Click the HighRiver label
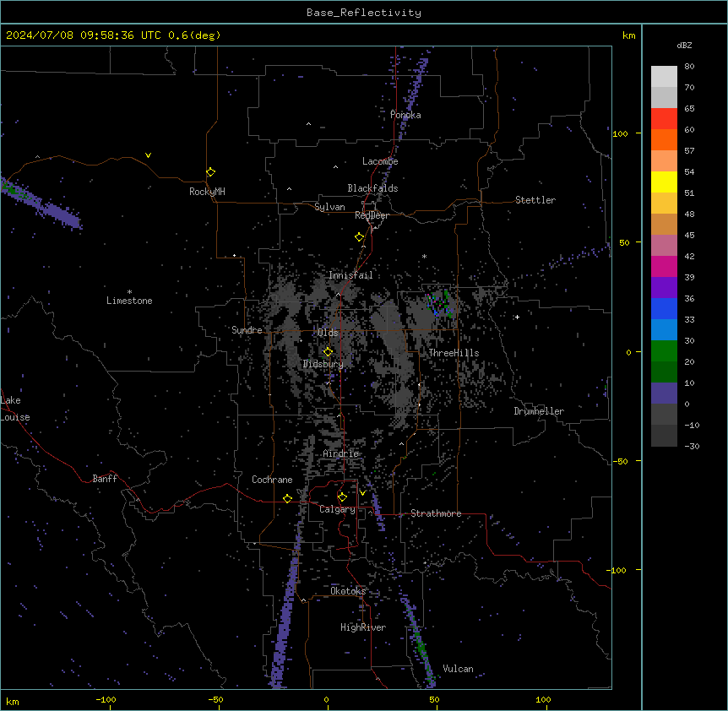Viewport: 728px width, 711px height. [363, 627]
